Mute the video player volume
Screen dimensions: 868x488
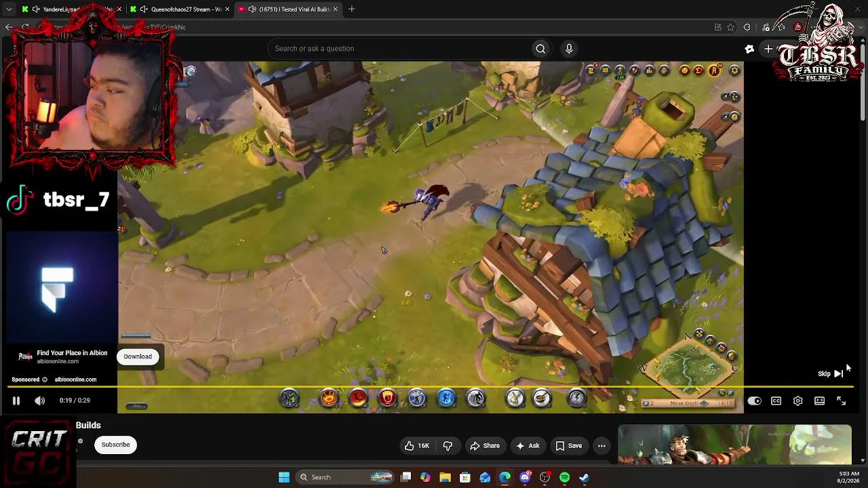[40, 401]
